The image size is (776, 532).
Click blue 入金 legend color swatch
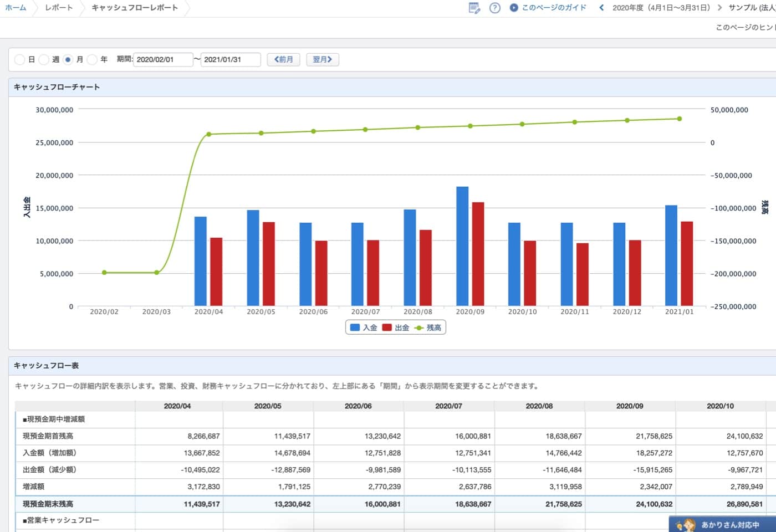click(355, 328)
